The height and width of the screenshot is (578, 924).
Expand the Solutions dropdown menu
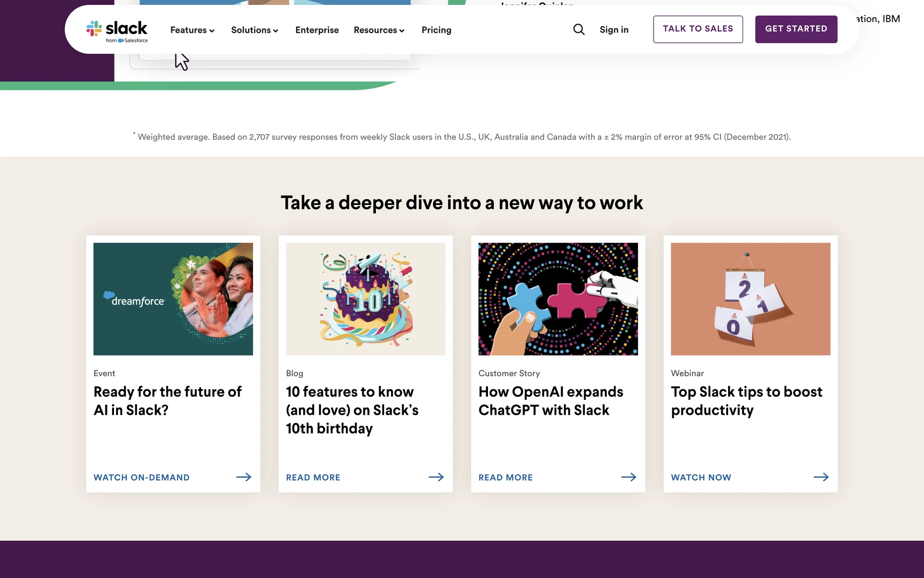(255, 30)
